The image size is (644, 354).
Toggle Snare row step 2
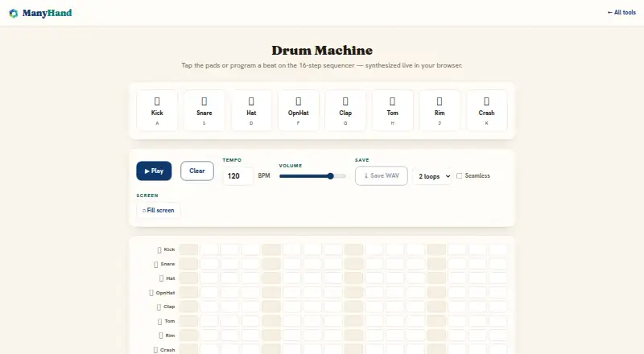pos(209,264)
